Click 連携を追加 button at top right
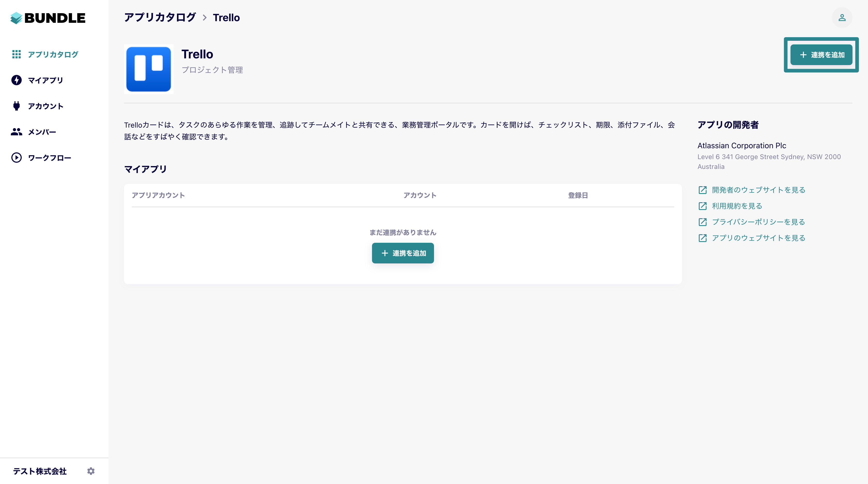The height and width of the screenshot is (484, 868). point(821,54)
